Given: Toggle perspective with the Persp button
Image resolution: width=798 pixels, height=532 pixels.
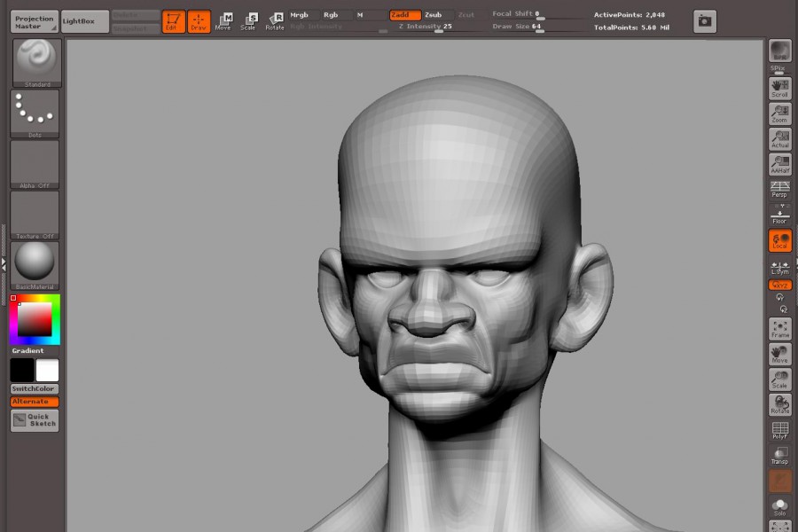Looking at the screenshot, I should click(780, 189).
